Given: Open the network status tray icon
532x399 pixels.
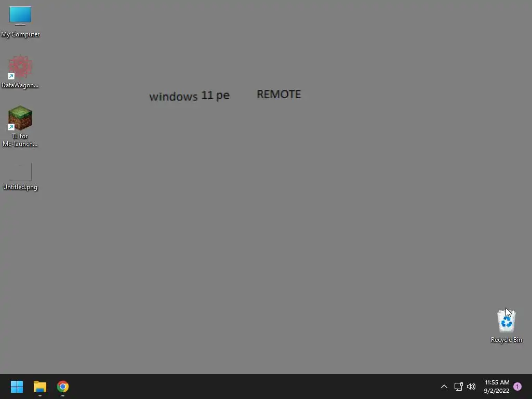Looking at the screenshot, I should pos(458,387).
